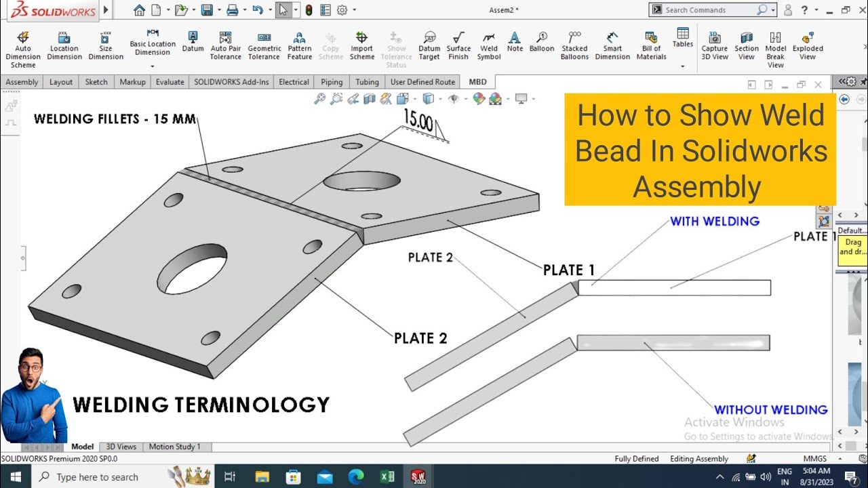Select the MBD tab
Viewport: 868px width, 488px height.
tap(477, 82)
